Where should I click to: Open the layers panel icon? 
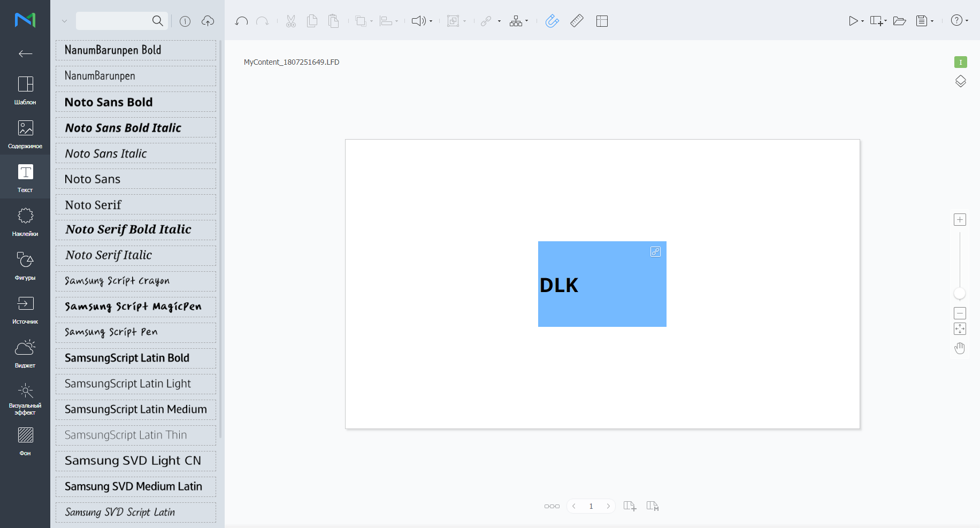pyautogui.click(x=960, y=81)
